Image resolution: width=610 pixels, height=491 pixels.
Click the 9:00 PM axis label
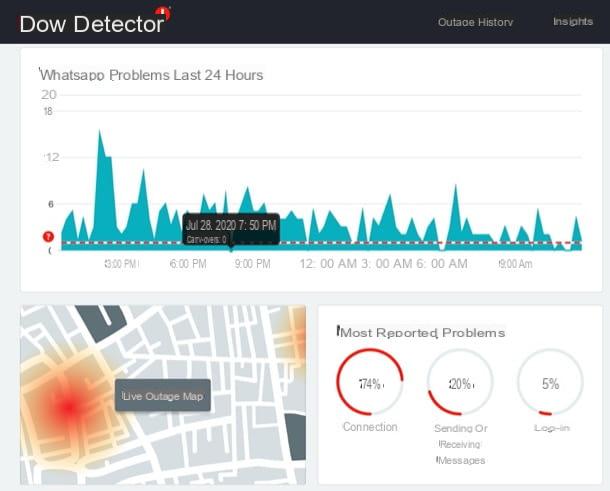pyautogui.click(x=252, y=264)
